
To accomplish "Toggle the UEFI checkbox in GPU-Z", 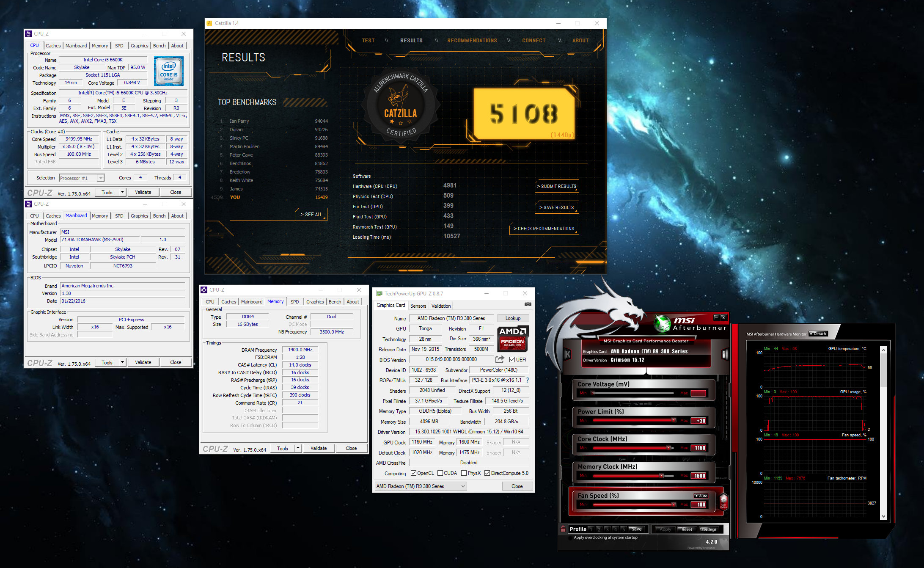I will 512,360.
